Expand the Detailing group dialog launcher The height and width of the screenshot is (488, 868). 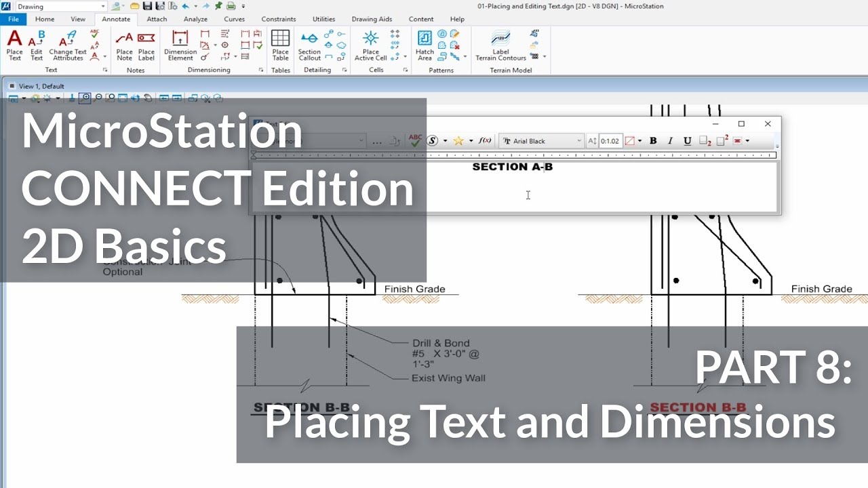point(344,70)
